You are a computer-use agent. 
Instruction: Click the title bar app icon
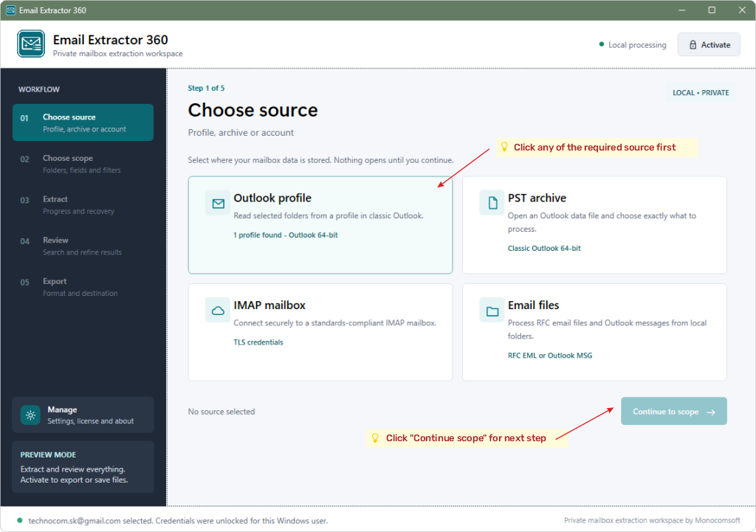point(10,10)
